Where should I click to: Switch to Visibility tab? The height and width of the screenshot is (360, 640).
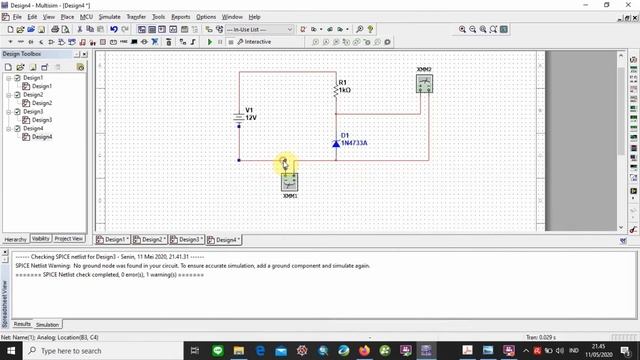point(40,239)
